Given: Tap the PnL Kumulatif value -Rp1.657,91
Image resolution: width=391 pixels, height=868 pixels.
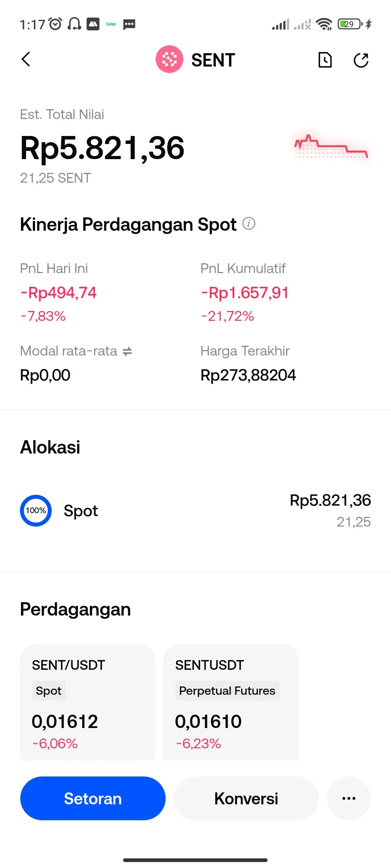Looking at the screenshot, I should 245,293.
